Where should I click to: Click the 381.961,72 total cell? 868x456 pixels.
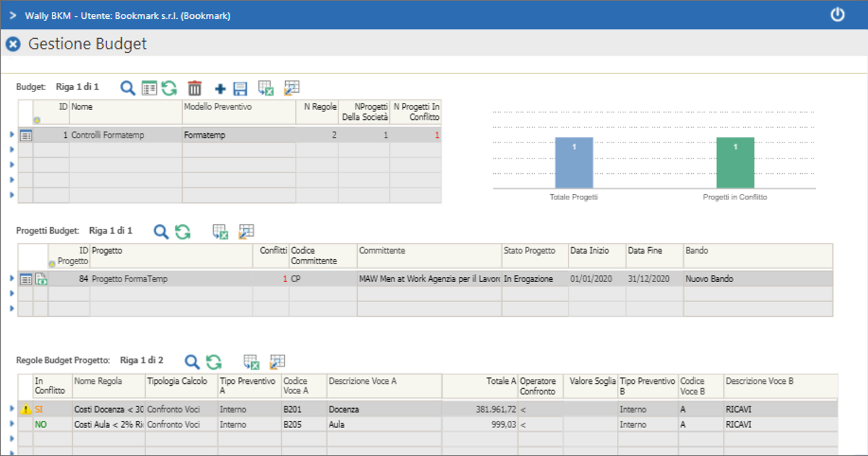pos(480,409)
